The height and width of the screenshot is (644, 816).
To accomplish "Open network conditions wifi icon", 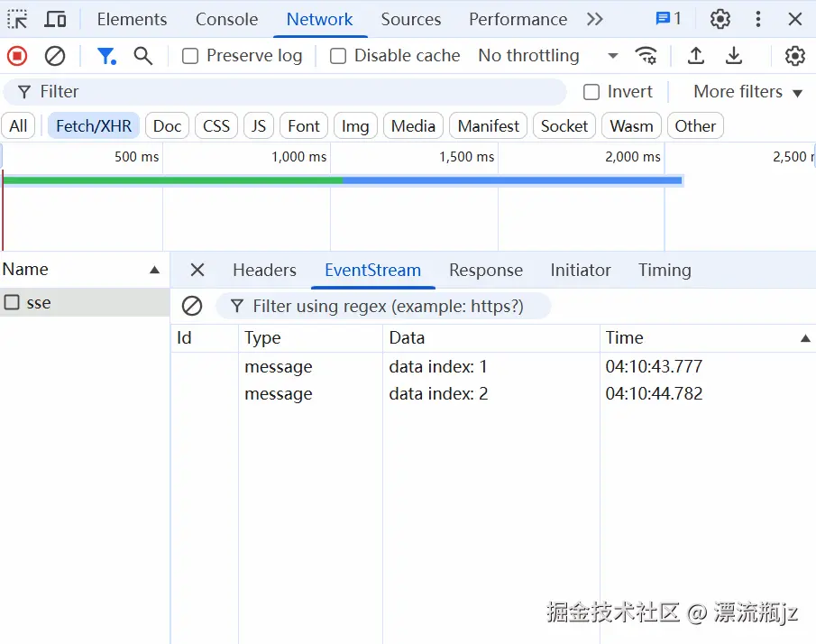I will pos(646,55).
